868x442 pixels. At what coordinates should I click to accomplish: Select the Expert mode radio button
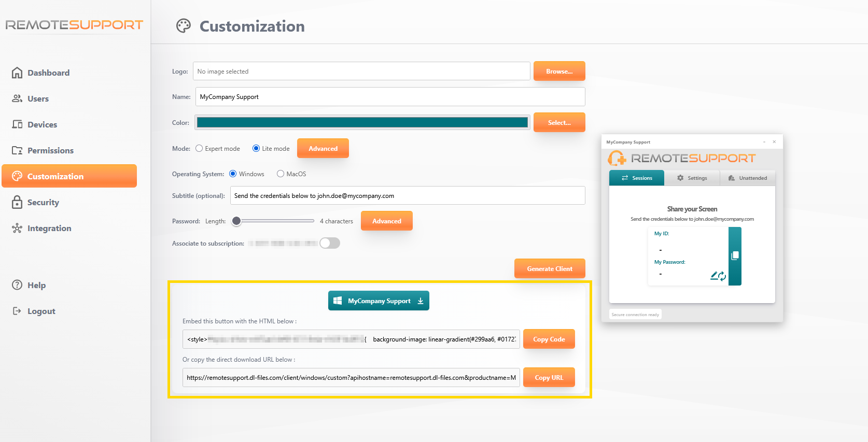coord(199,149)
